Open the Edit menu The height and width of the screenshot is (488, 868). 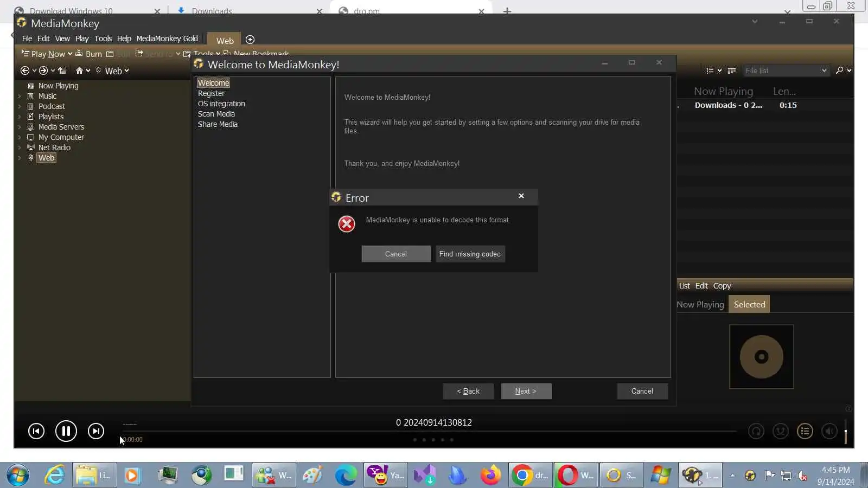[43, 38]
